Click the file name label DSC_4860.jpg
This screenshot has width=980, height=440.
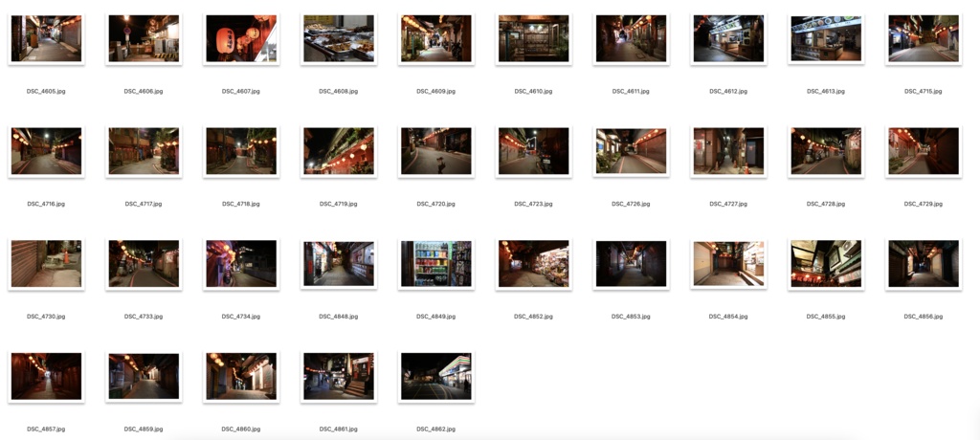click(241, 429)
